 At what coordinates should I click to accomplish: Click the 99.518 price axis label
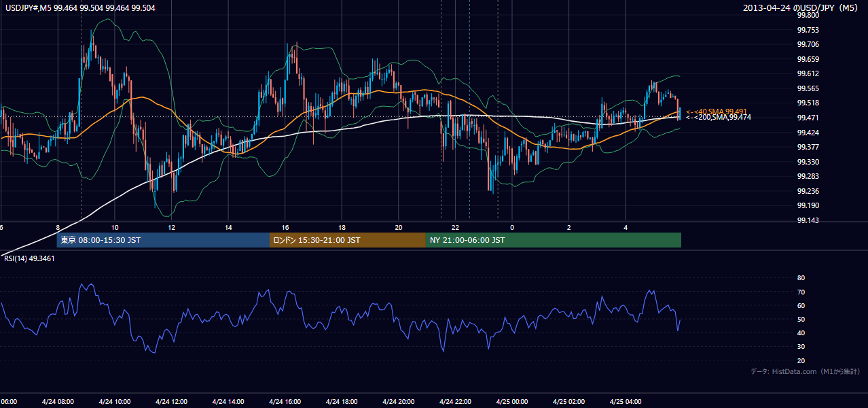pos(808,103)
